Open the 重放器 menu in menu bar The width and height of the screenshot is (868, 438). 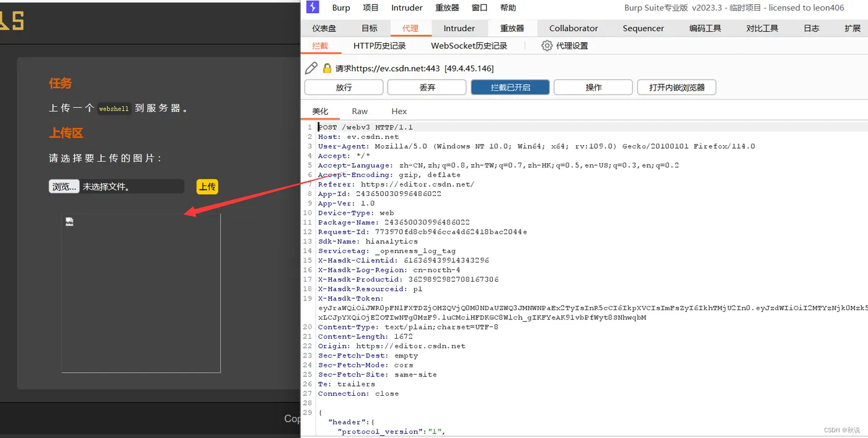click(x=447, y=8)
